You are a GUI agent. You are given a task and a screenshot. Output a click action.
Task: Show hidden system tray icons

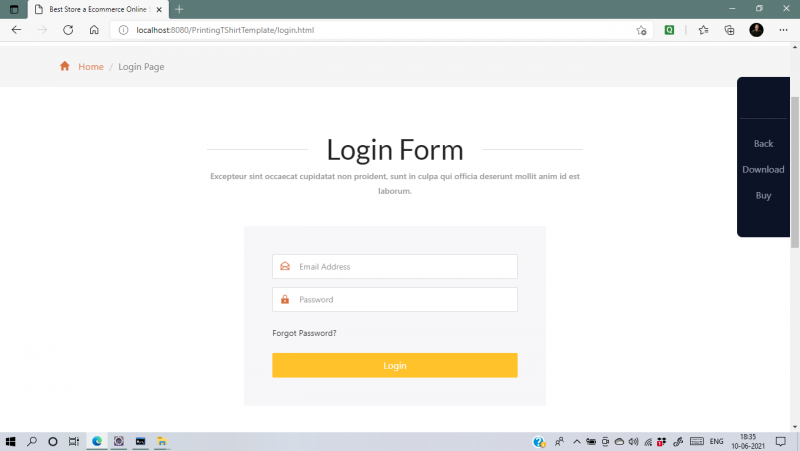[577, 442]
